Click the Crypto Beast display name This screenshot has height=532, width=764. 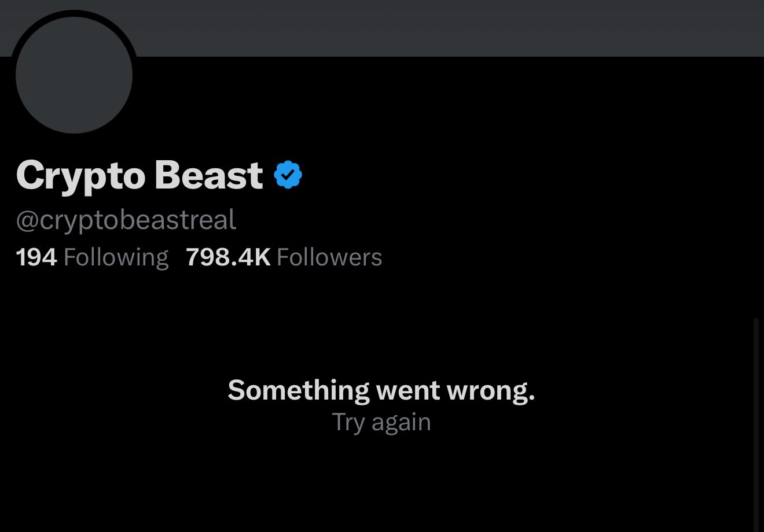[139, 175]
